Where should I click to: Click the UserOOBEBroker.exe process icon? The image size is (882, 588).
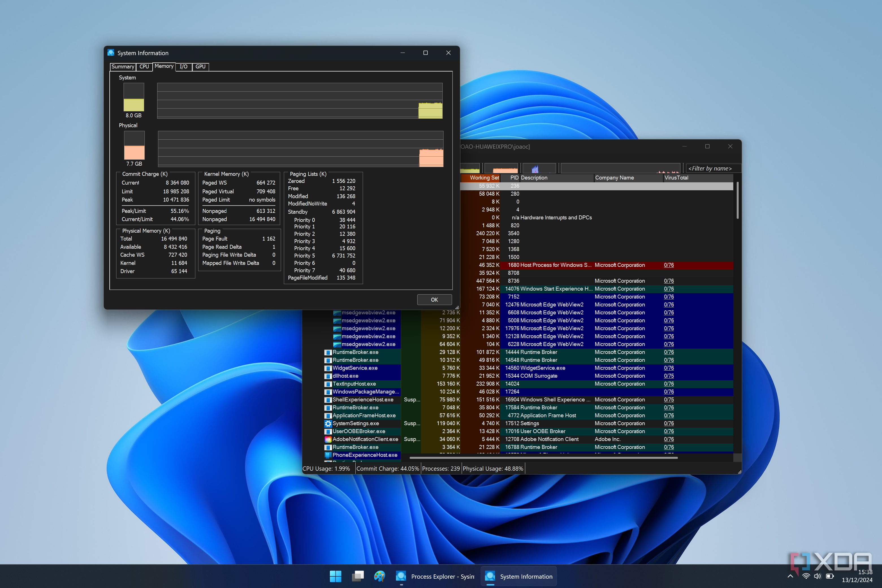(328, 431)
